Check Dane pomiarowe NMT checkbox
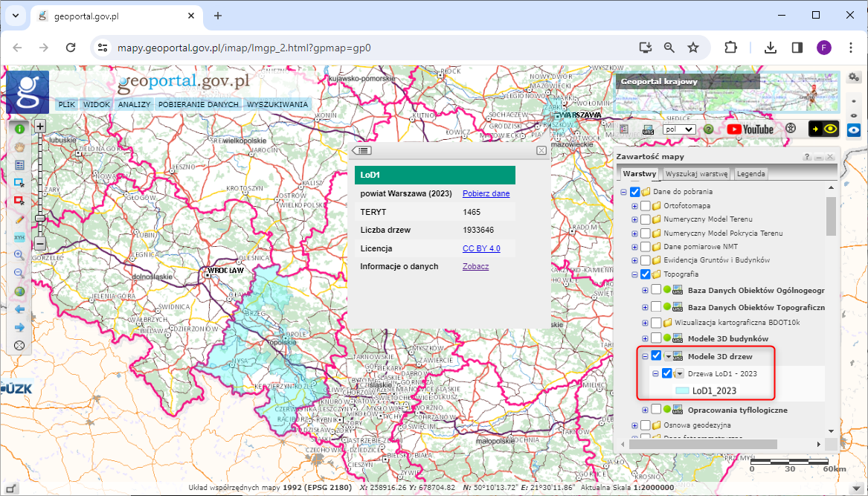The height and width of the screenshot is (496, 868). [x=646, y=247]
